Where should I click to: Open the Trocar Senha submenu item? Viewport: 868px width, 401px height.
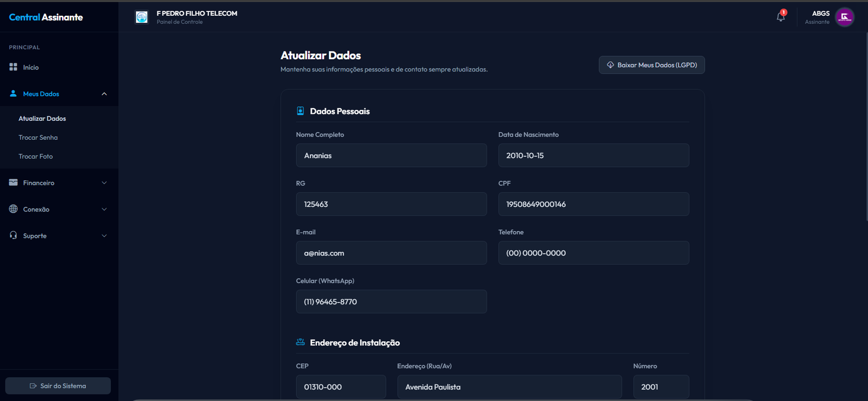coord(38,138)
